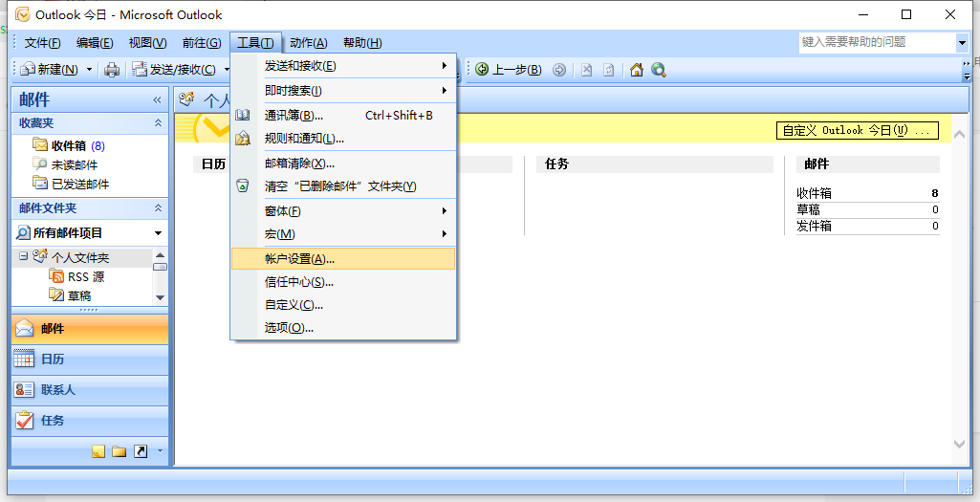980x502 pixels.
Task: Click the Folder List icon
Action: (x=120, y=451)
